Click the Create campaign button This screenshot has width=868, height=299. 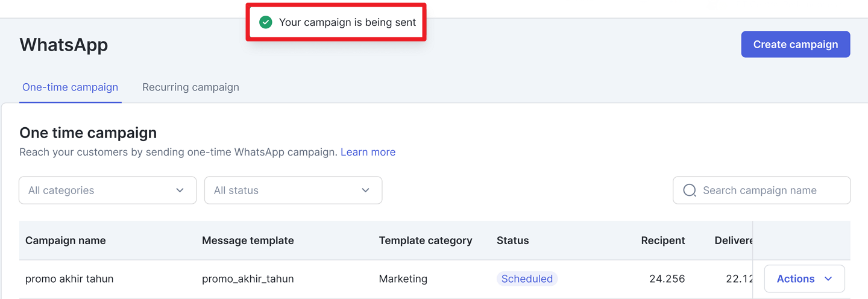click(x=796, y=45)
